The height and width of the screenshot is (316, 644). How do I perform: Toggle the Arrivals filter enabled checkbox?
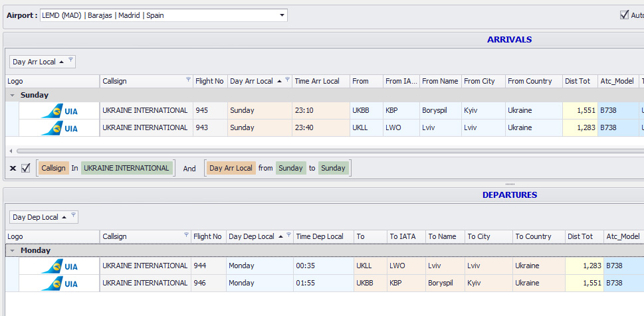pyautogui.click(x=25, y=168)
